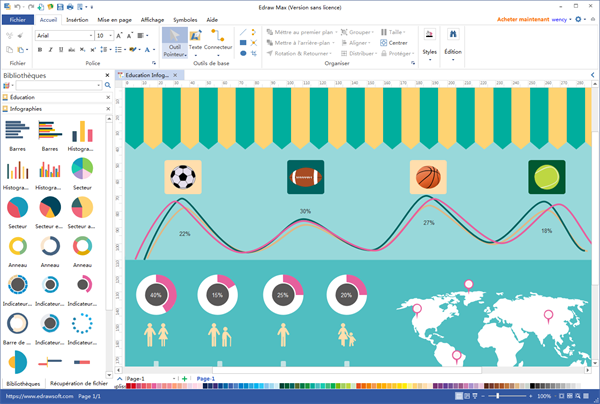This screenshot has width=600, height=404.
Task: Open the Fichier button
Action: click(18, 19)
